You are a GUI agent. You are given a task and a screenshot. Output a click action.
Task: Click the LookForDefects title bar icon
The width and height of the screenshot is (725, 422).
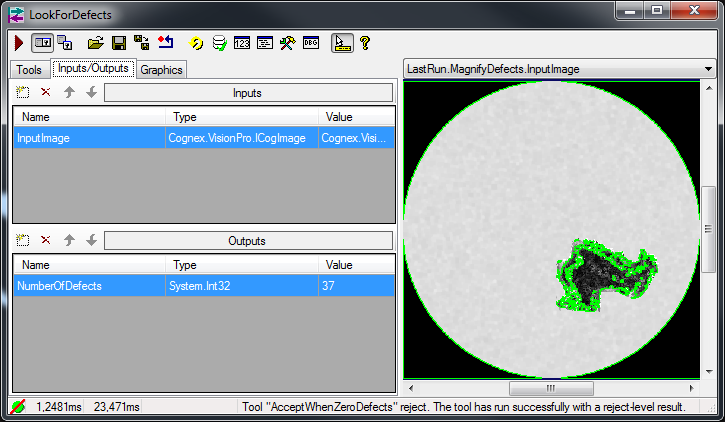[x=16, y=15]
